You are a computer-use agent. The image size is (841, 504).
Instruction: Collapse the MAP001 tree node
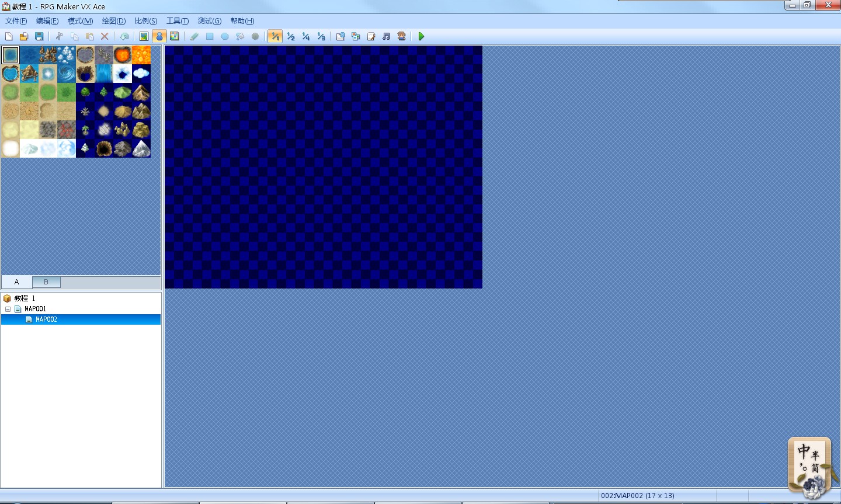coord(8,309)
